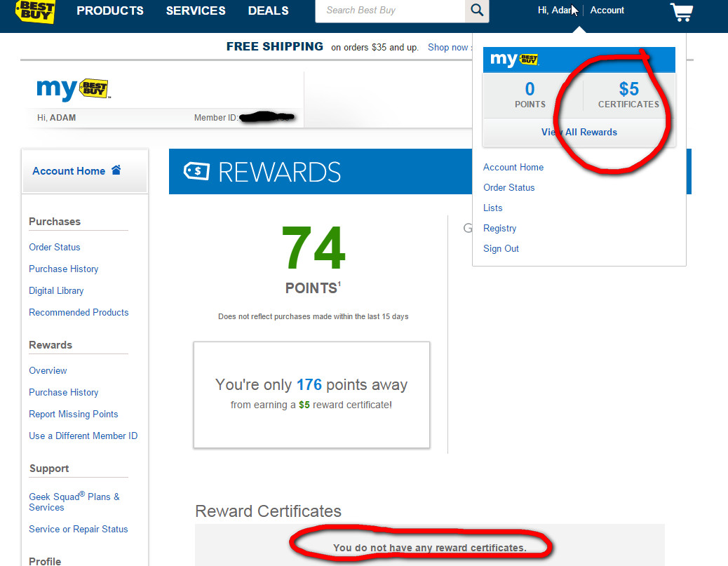Image resolution: width=728 pixels, height=566 pixels.
Task: Click the Purchases sidebar heading
Action: pyautogui.click(x=55, y=222)
